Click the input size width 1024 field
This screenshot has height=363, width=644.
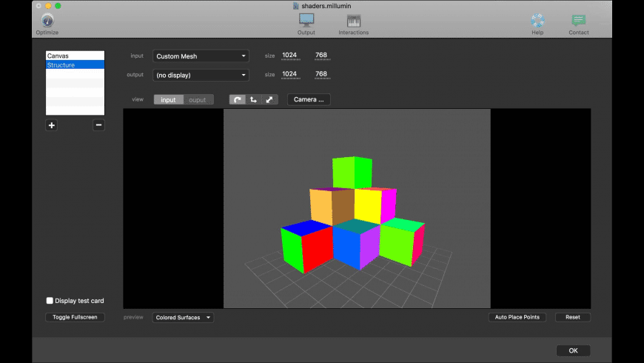pyautogui.click(x=290, y=55)
